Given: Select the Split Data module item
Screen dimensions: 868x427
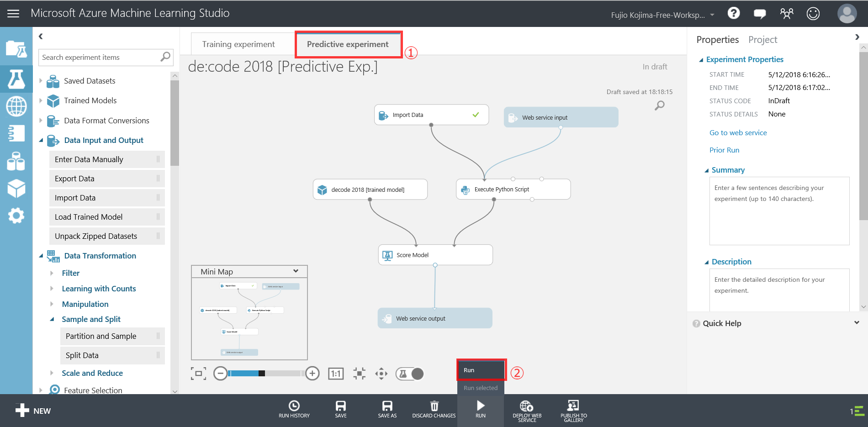Looking at the screenshot, I should tap(112, 355).
